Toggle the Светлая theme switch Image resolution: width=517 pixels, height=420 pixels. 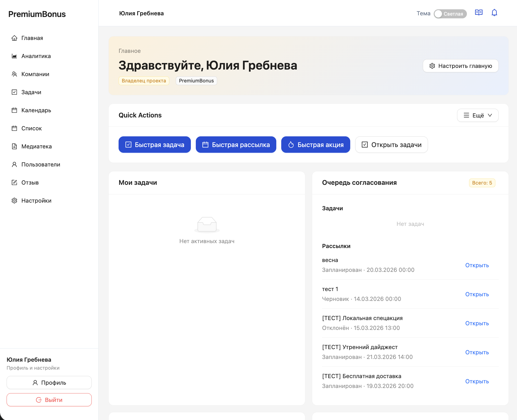point(450,14)
